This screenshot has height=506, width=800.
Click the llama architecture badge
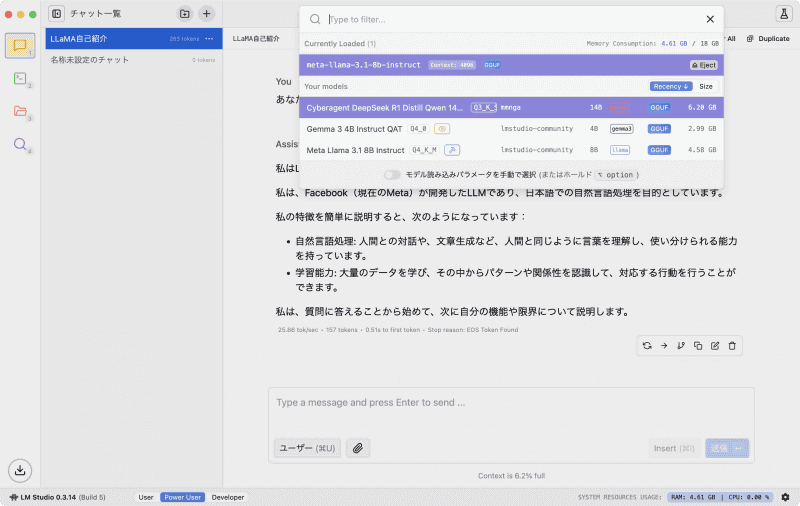point(620,150)
